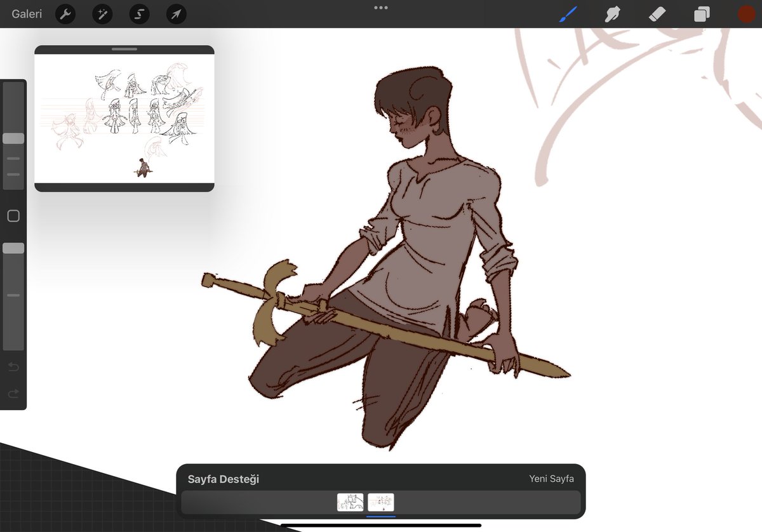Select the Smudge finger tool
Image resolution: width=762 pixels, height=532 pixels.
[x=613, y=13]
